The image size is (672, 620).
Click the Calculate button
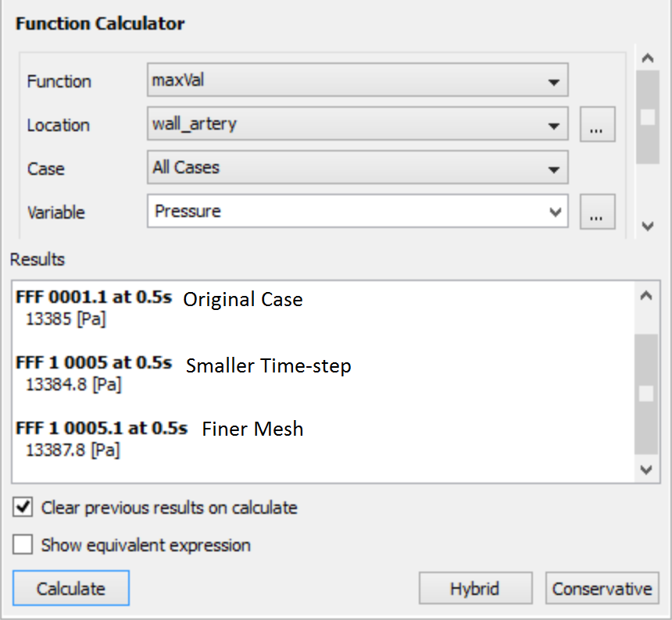click(70, 588)
